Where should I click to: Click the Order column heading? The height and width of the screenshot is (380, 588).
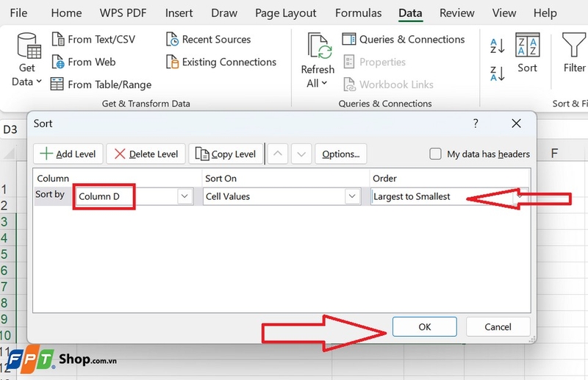coord(384,178)
